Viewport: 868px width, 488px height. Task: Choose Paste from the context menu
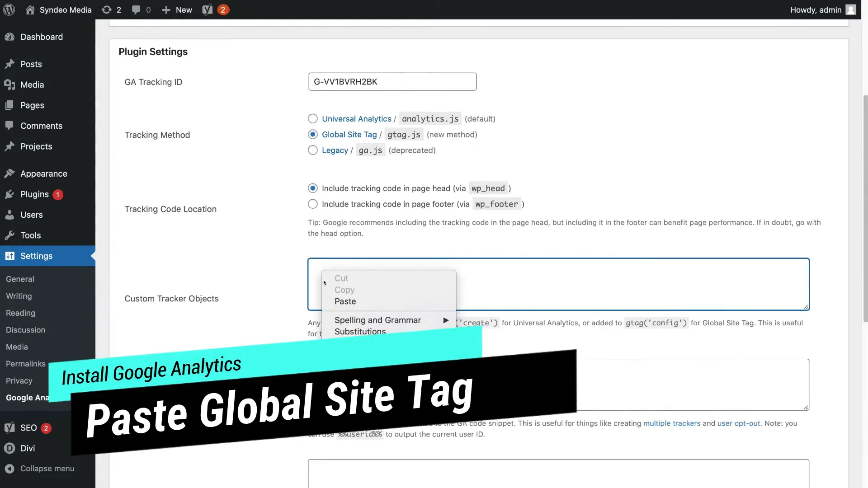coord(345,301)
